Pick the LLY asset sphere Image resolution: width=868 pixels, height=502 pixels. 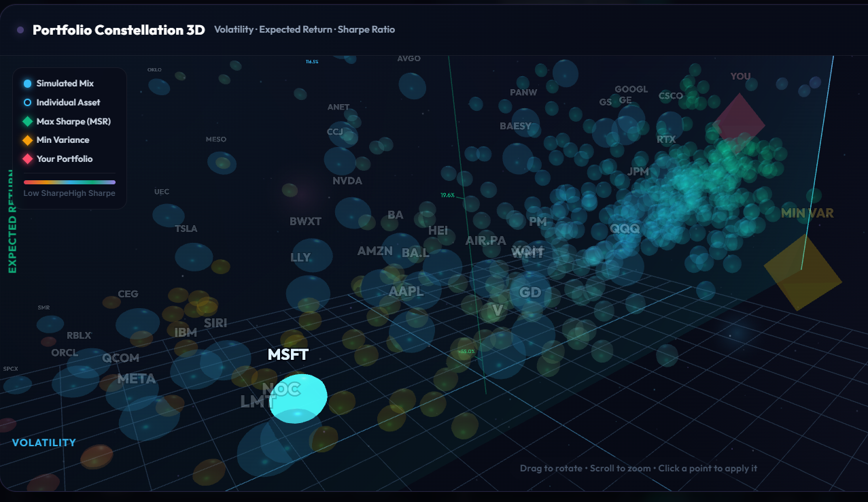coord(308,292)
